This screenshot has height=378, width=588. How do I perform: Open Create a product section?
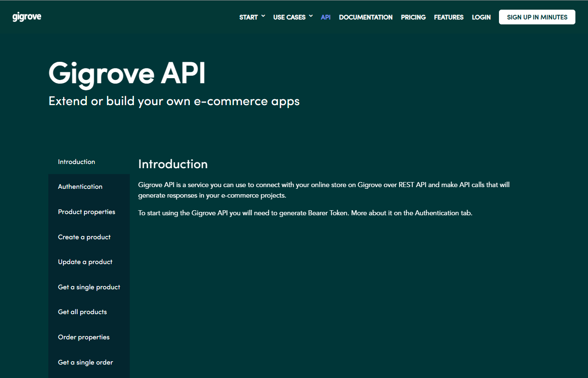(x=89, y=237)
